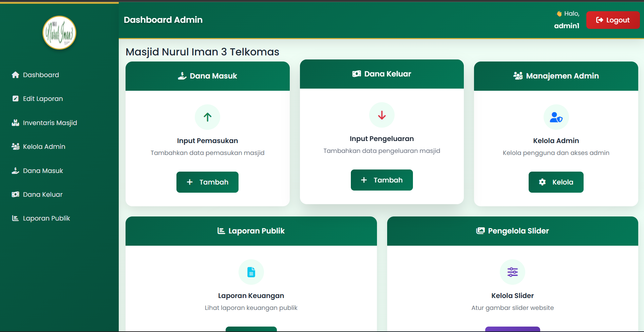
Task: Click the red down-arrow Input Pengeluaran icon
Action: (382, 115)
